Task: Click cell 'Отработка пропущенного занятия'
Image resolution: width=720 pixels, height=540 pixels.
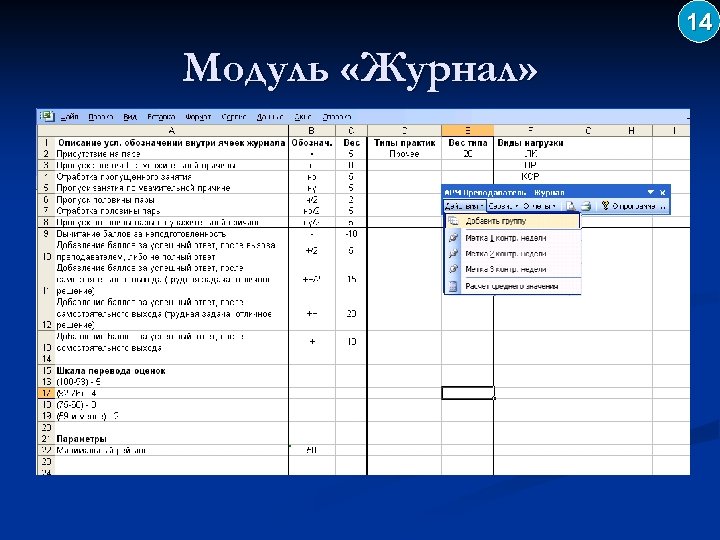Action: 171,177
